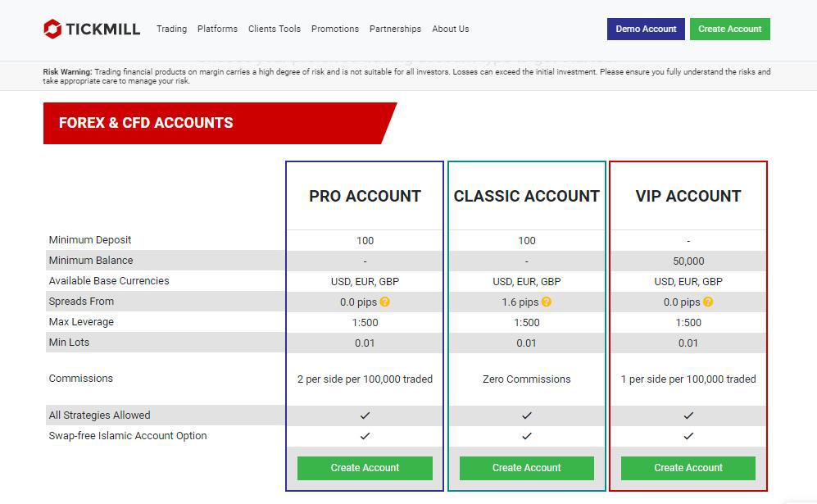Viewport: 817px width, 504px height.
Task: Click Classic Account All Strategies Allowed checkmark
Action: (527, 415)
